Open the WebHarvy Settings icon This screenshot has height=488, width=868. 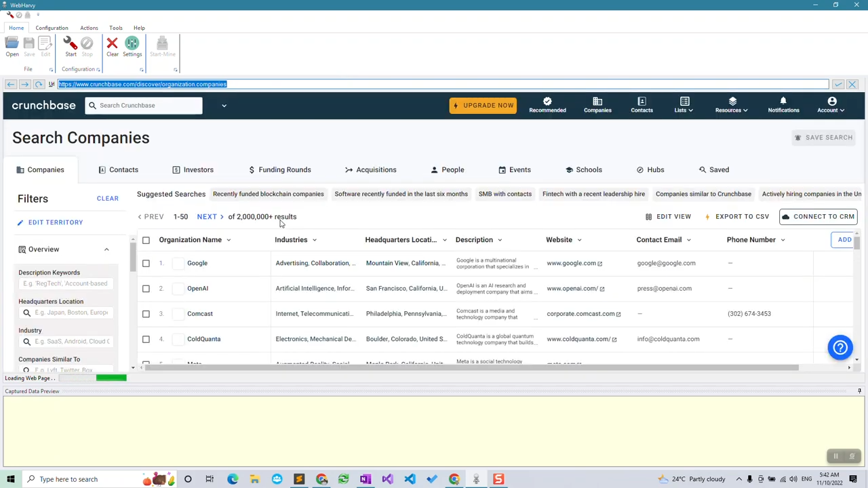pyautogui.click(x=132, y=46)
